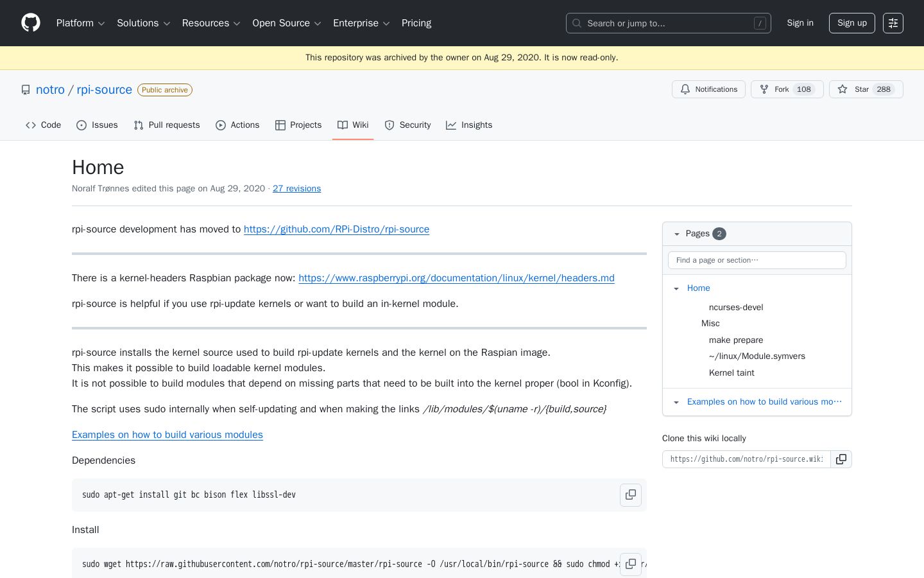Open the Wiki tab
Screen dimensions: 924x578
click(353, 125)
